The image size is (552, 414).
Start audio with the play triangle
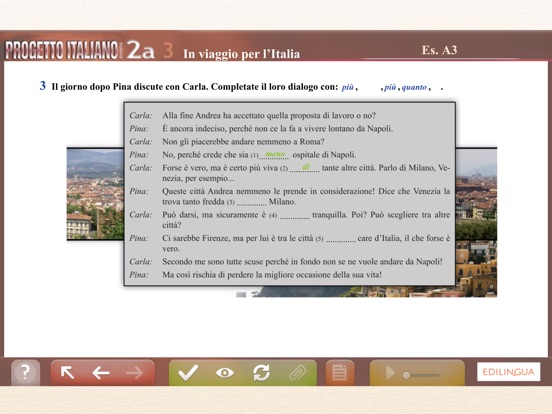390,372
